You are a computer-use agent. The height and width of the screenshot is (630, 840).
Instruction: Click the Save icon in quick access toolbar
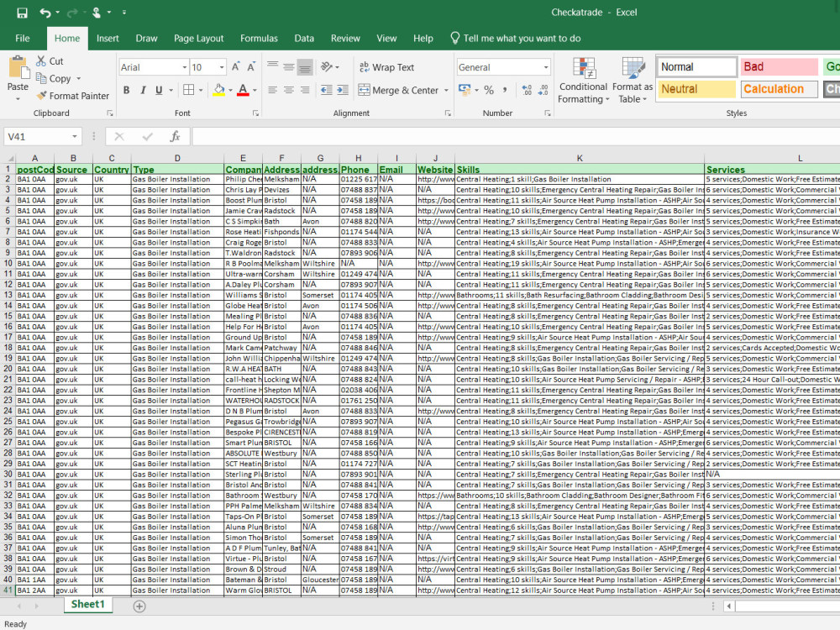(x=22, y=13)
